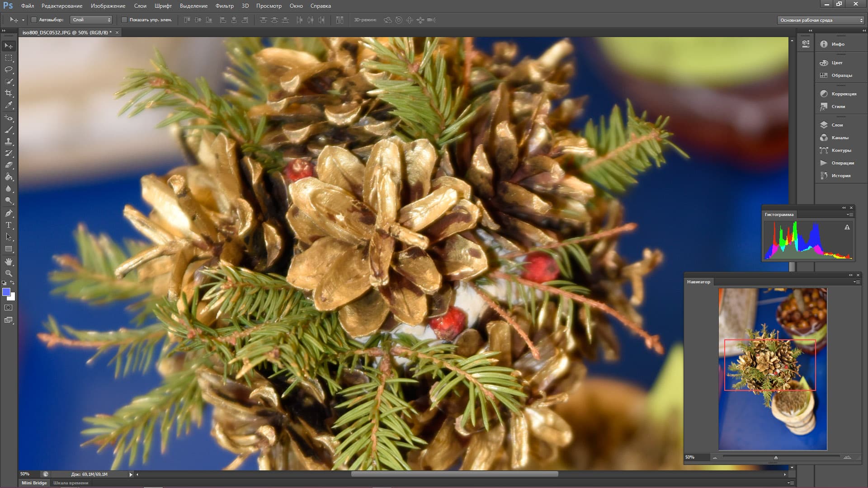Open the Слои panel icon
868x488 pixels.
(x=824, y=125)
